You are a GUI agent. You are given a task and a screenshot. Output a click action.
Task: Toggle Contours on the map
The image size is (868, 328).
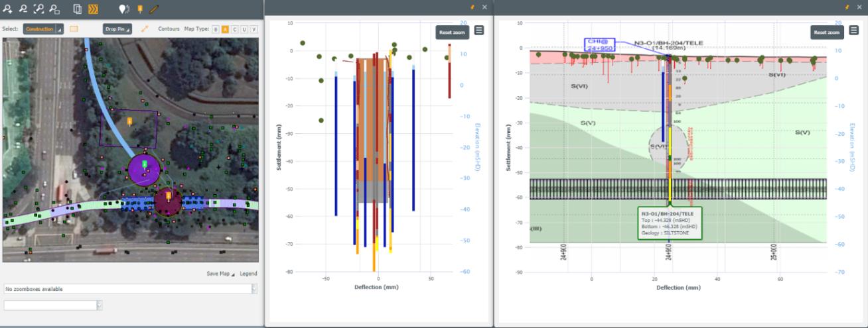pyautogui.click(x=169, y=29)
